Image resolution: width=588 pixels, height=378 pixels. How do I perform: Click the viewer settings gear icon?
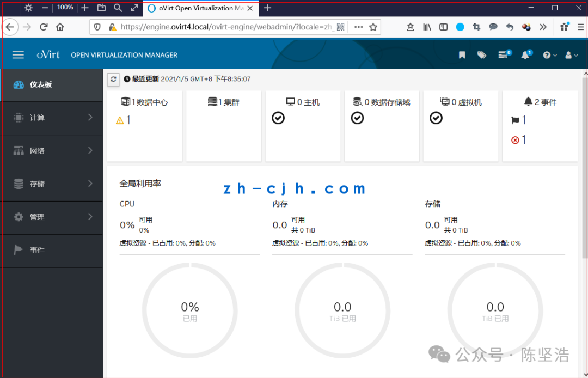pyautogui.click(x=28, y=8)
